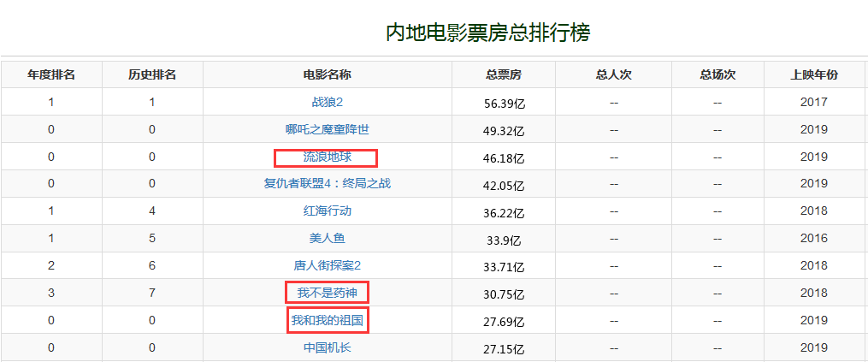This screenshot has width=868, height=362.
Task: Open the 中国机长 movie link
Action: pyautogui.click(x=328, y=347)
